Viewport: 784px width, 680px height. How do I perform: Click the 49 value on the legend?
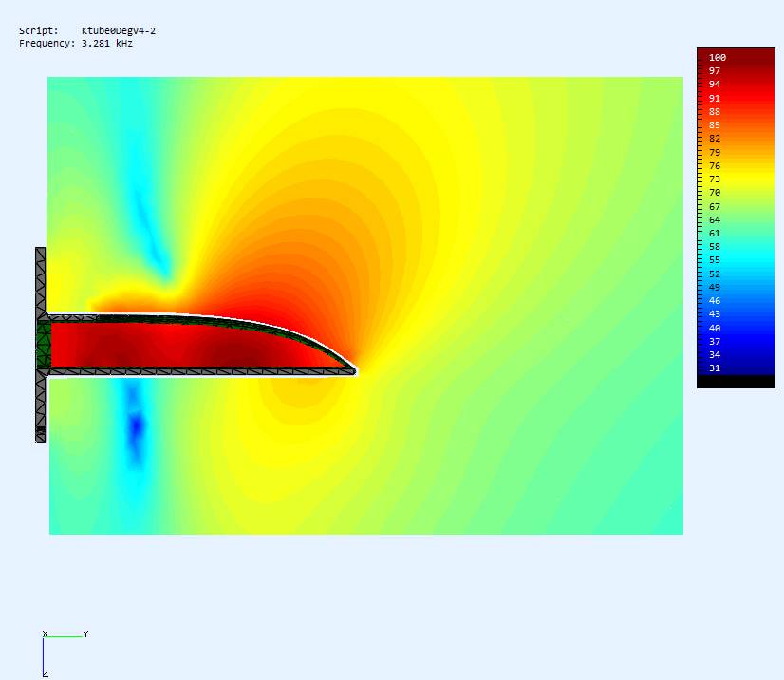pyautogui.click(x=715, y=287)
